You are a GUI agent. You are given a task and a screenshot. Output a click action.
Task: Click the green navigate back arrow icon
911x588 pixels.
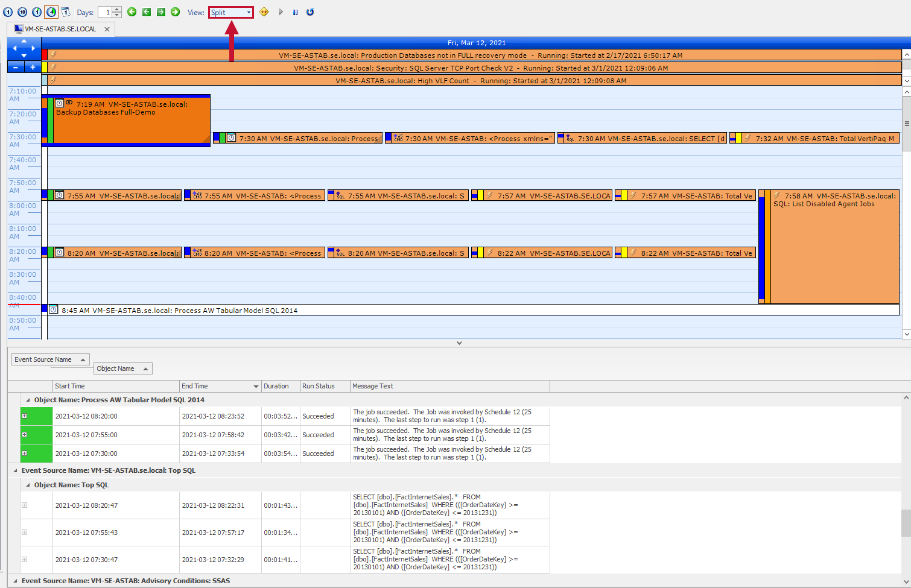132,12
